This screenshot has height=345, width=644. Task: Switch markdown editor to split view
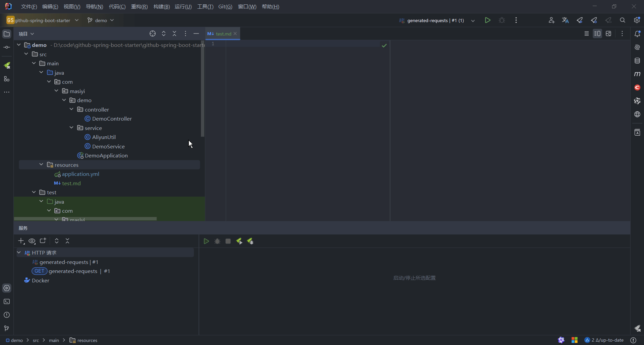click(x=597, y=33)
